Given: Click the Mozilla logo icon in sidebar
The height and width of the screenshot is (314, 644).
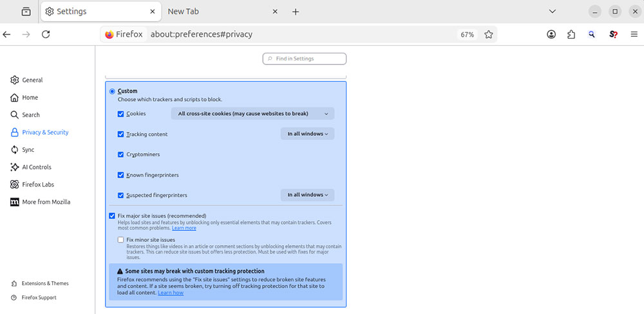Looking at the screenshot, I should (x=15, y=202).
